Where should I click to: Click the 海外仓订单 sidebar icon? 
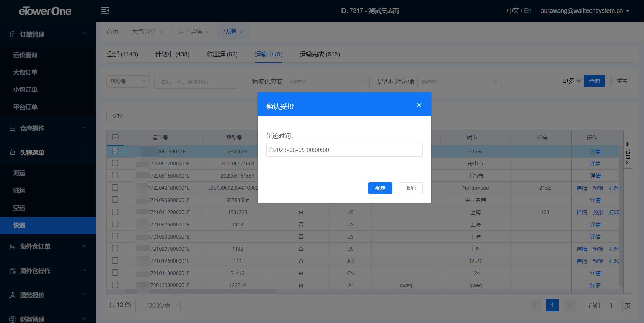point(13,247)
